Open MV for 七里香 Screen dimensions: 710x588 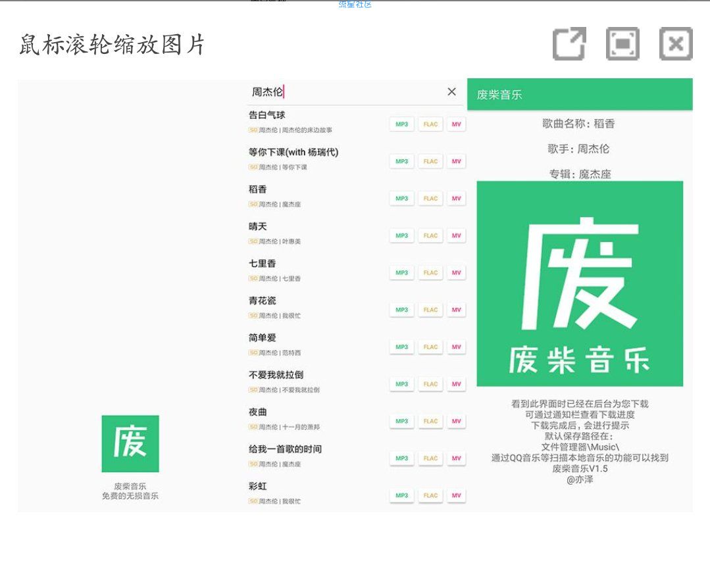tap(456, 272)
